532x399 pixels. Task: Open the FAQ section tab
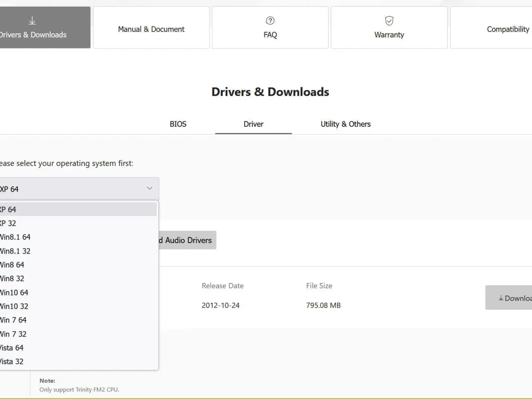(270, 27)
